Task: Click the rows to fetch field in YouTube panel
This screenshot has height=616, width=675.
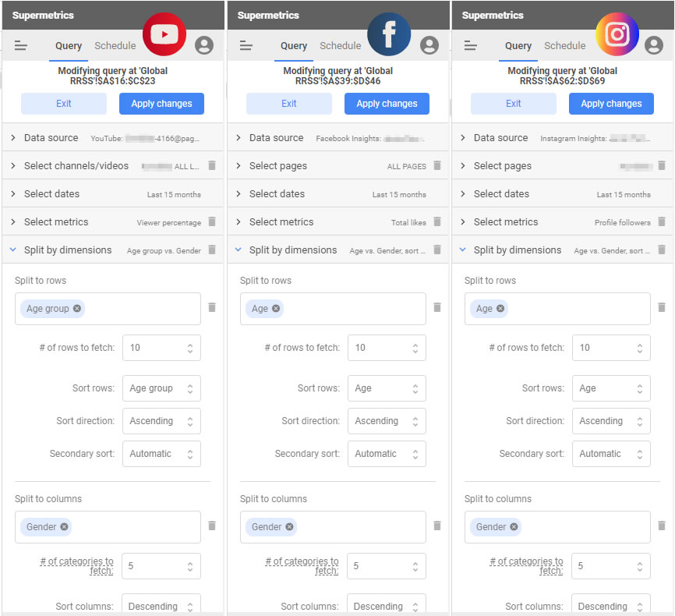Action: (161, 348)
